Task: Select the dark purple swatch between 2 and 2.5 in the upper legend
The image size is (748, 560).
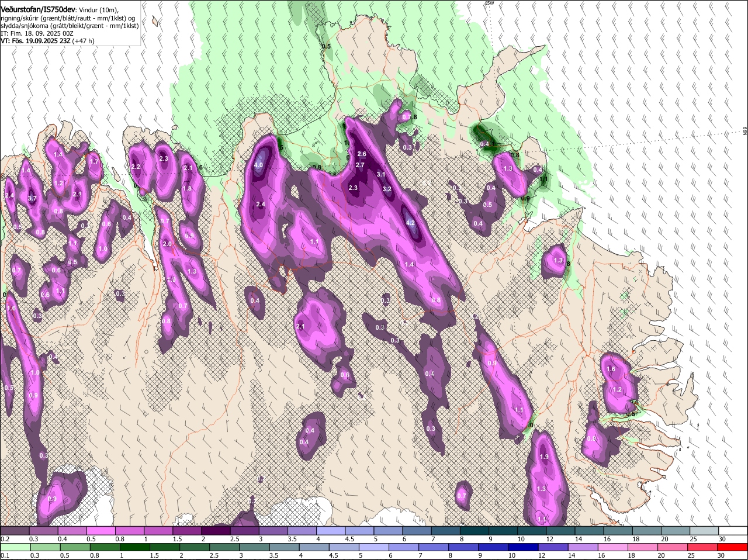Action: (215, 531)
